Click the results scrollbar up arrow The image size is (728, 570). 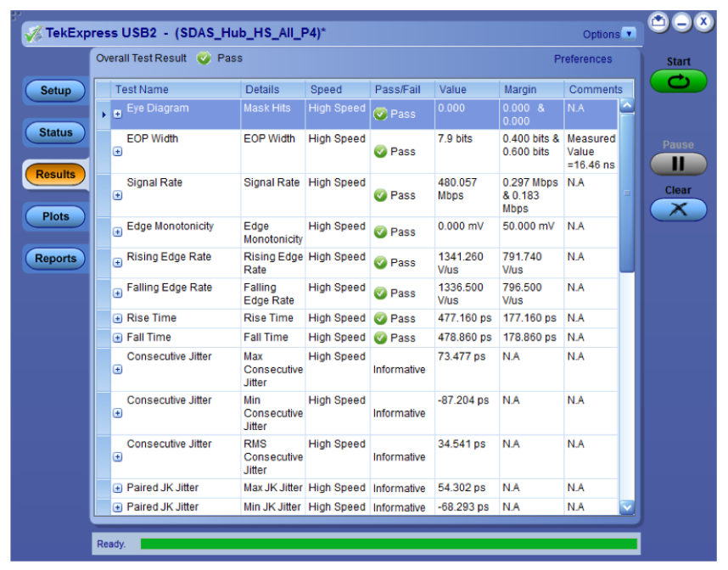pos(627,105)
